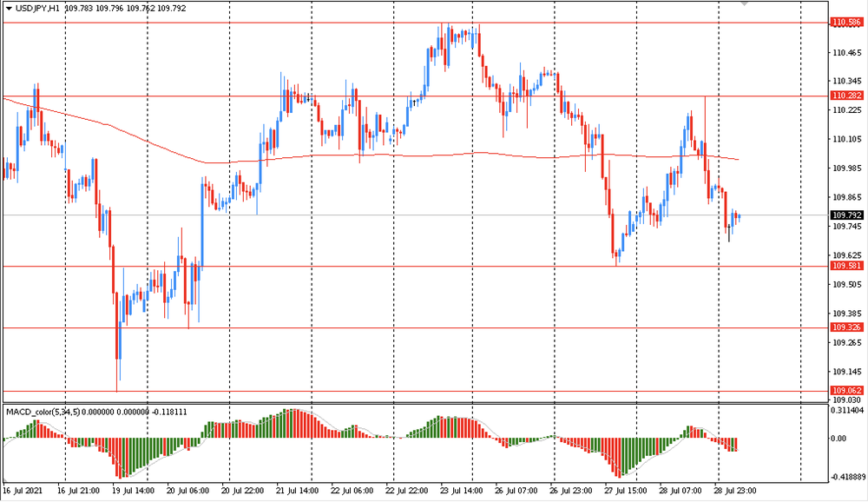868x502 pixels.
Task: Click the OHLC quote values in the chart header
Action: pos(126,9)
